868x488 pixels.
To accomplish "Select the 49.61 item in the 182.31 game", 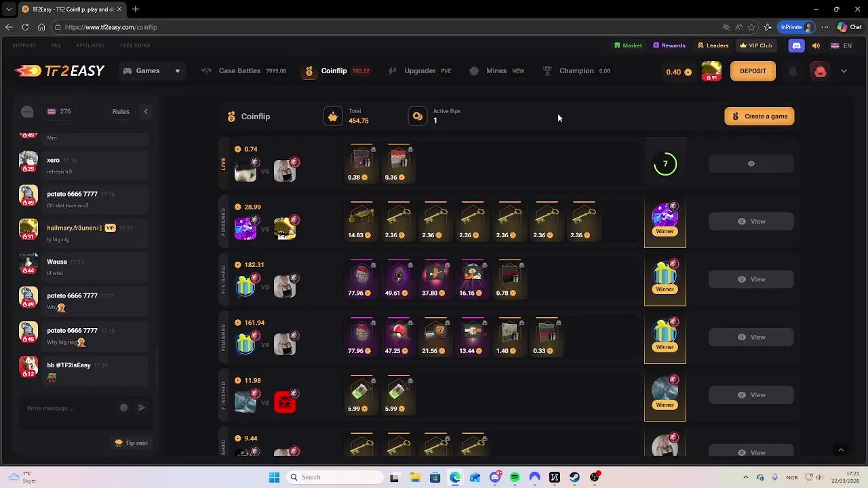I will (x=397, y=279).
